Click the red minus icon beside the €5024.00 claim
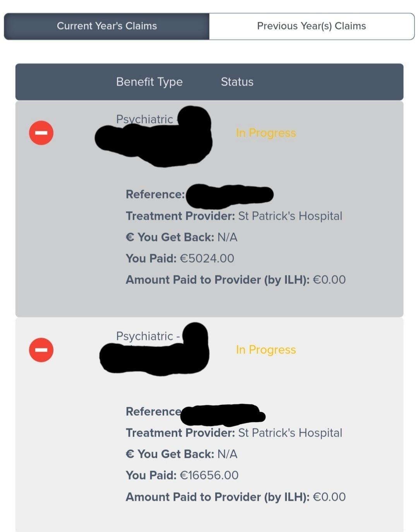This screenshot has width=418, height=532. coord(41,133)
